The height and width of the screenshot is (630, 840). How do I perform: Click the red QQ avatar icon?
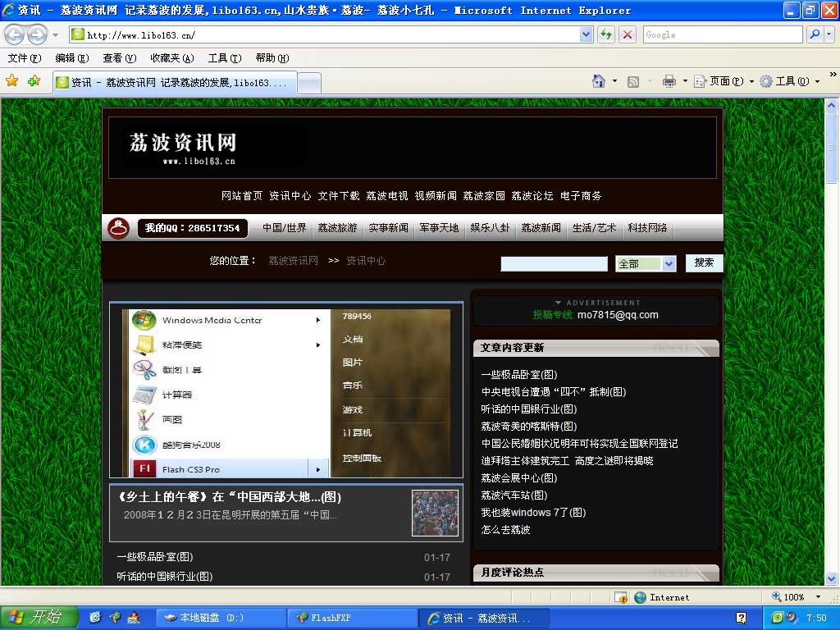[x=118, y=228]
